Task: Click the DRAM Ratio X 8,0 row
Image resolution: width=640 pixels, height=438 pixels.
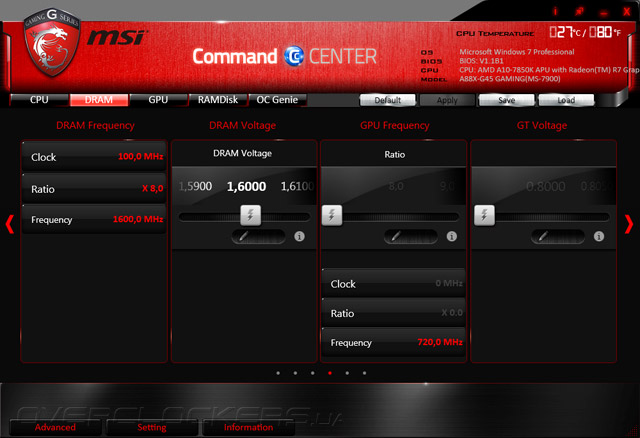Action: pyautogui.click(x=94, y=188)
